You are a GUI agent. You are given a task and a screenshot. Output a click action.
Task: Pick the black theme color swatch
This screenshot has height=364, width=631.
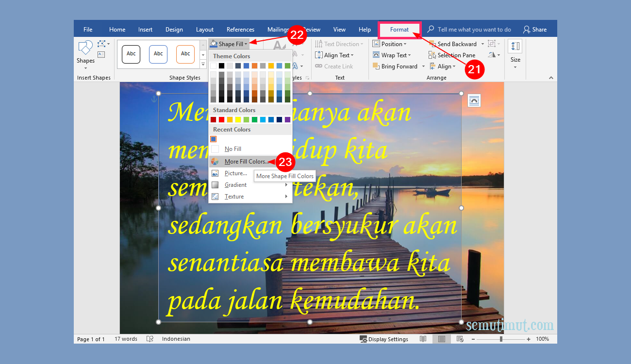(221, 66)
